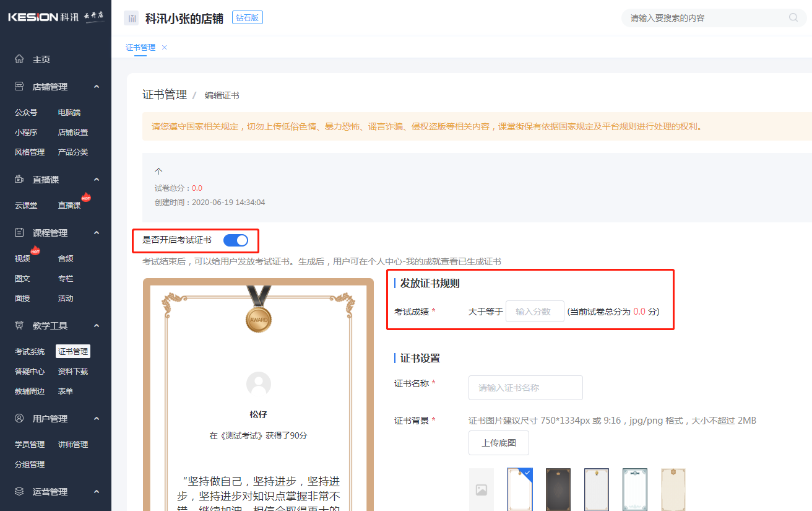Collapse the exam info panel via up arrow
The image size is (812, 511).
(x=159, y=170)
